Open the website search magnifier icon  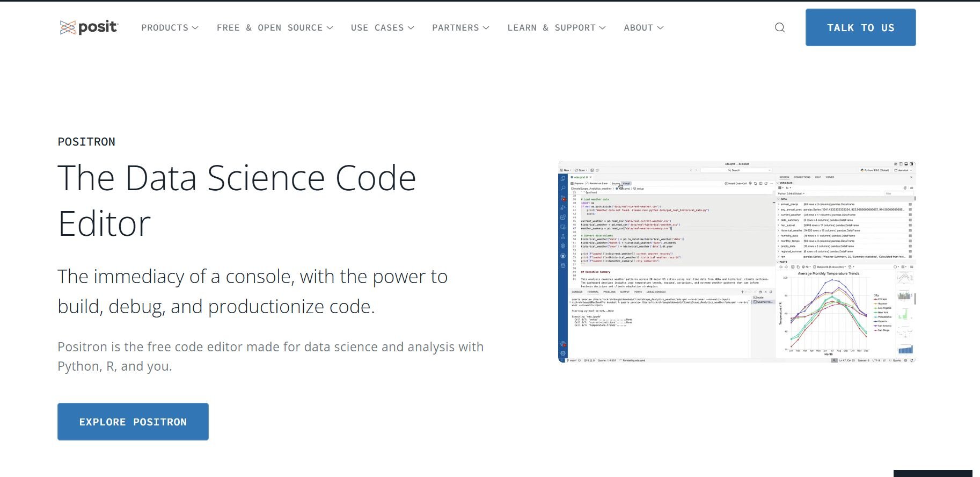click(780, 28)
